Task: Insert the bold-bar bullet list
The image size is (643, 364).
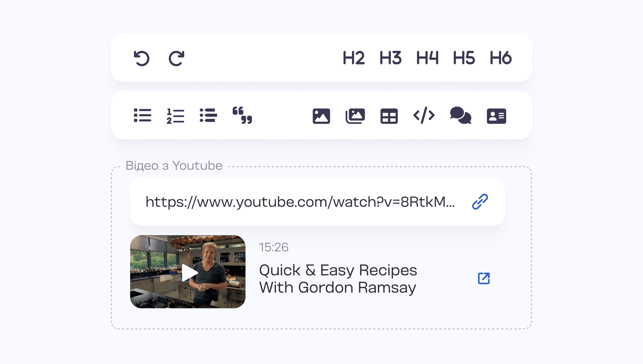Action: pos(208,116)
